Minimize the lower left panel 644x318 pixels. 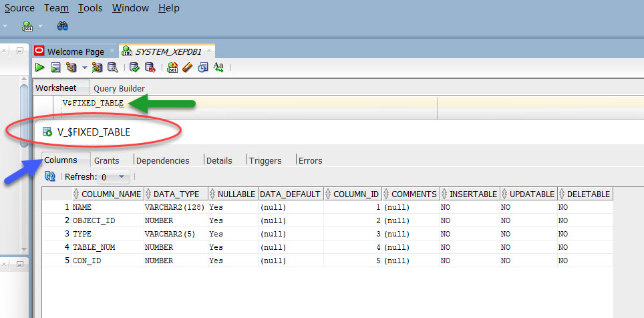tap(19, 265)
